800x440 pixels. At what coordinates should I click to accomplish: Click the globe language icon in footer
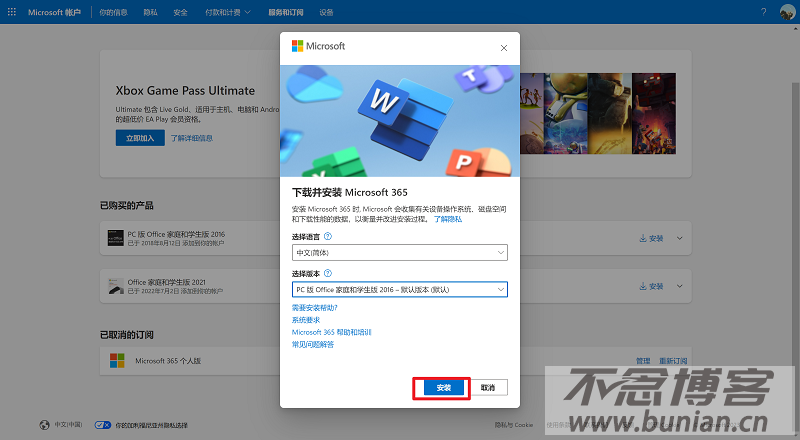tap(44, 425)
